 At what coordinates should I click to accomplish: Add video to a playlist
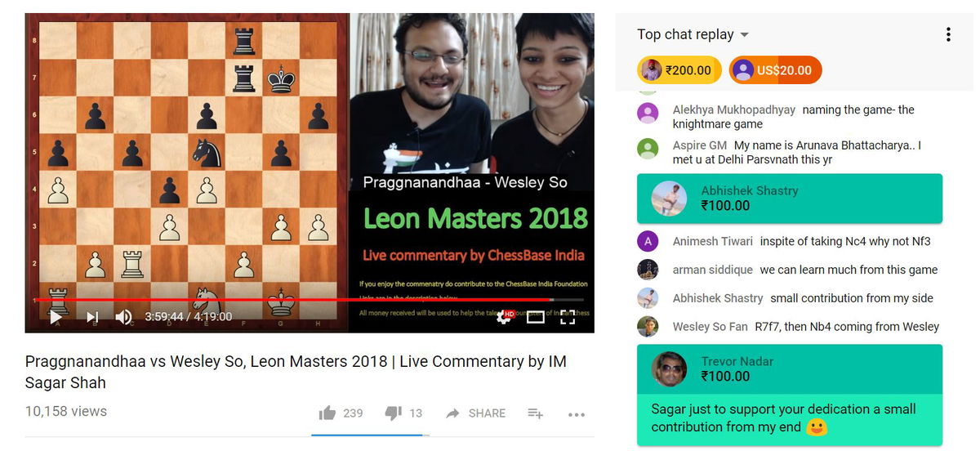(536, 413)
